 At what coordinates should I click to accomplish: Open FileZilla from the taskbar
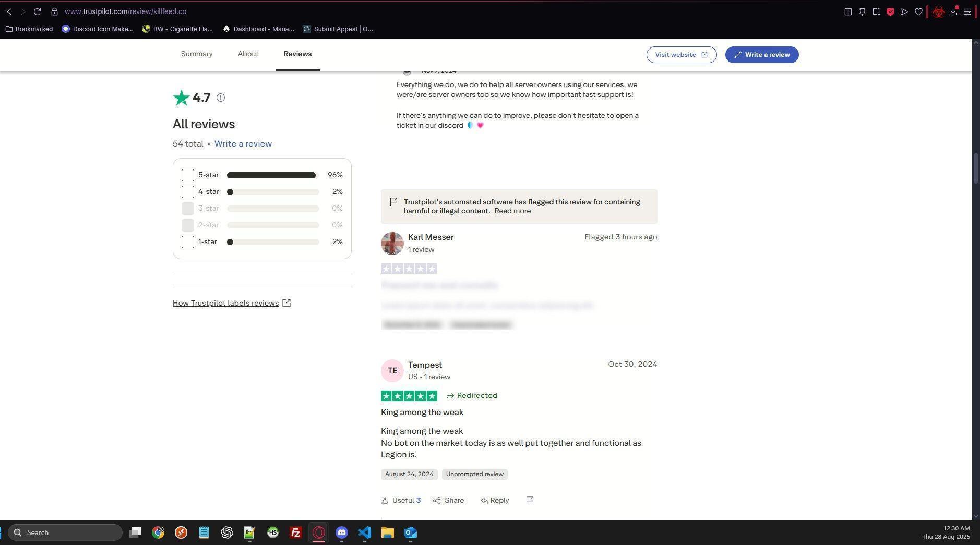[296, 532]
